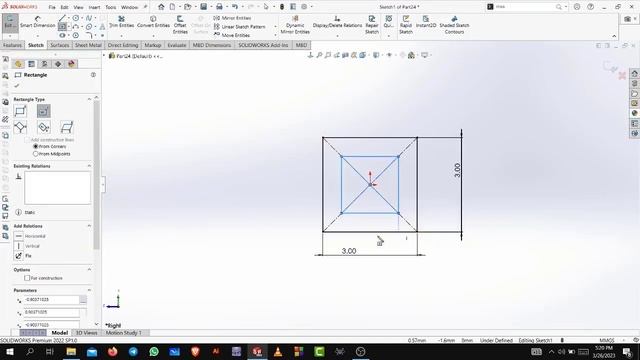Select the Parallelogram rectangle type
This screenshot has width=640, height=360.
(x=67, y=127)
